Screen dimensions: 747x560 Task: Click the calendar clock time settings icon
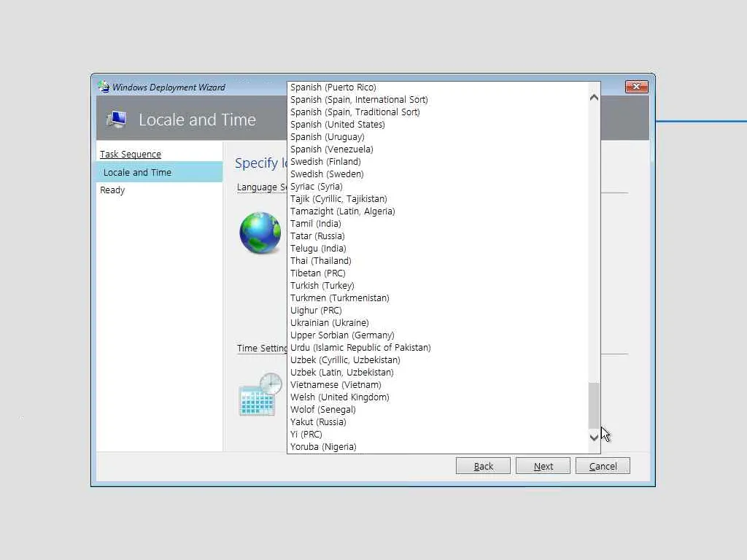pos(260,394)
